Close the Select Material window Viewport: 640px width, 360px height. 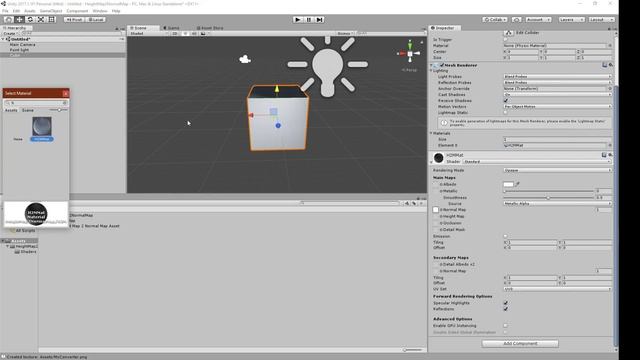(65, 93)
